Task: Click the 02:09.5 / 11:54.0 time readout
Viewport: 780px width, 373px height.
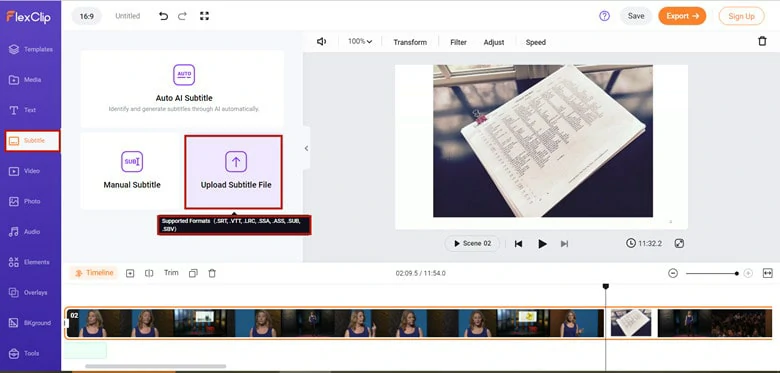Action: pos(420,273)
